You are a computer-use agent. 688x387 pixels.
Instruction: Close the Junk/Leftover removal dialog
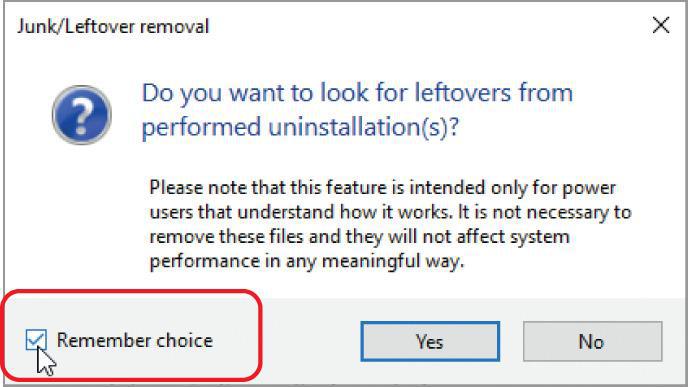tap(661, 25)
